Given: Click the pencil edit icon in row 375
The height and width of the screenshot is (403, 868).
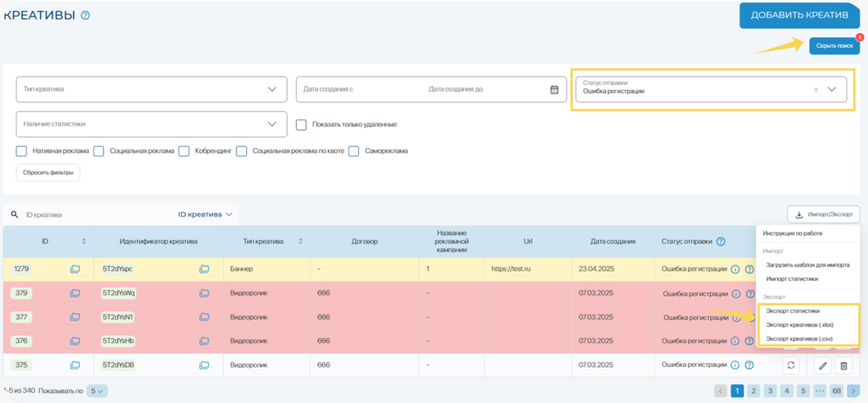Looking at the screenshot, I should pos(823,366).
